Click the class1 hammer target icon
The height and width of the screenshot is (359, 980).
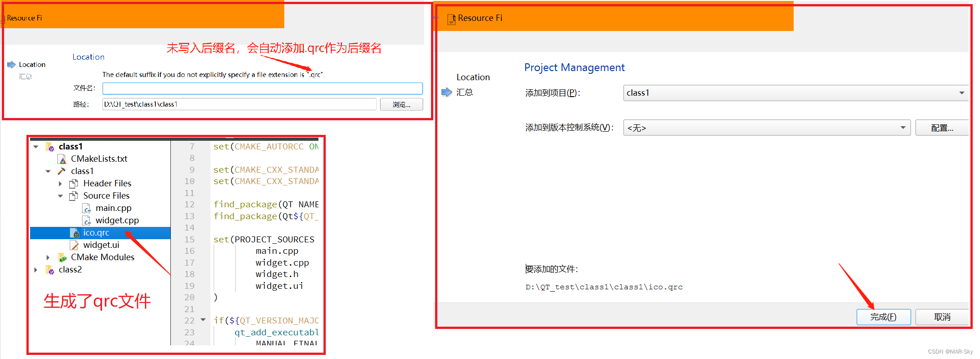[x=62, y=171]
